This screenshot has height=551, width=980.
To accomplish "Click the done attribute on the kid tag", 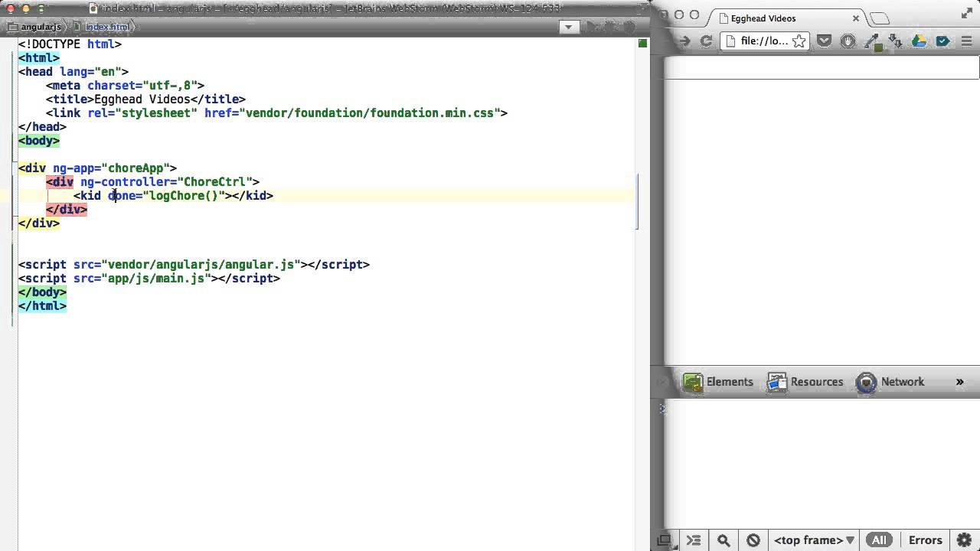I will click(122, 196).
